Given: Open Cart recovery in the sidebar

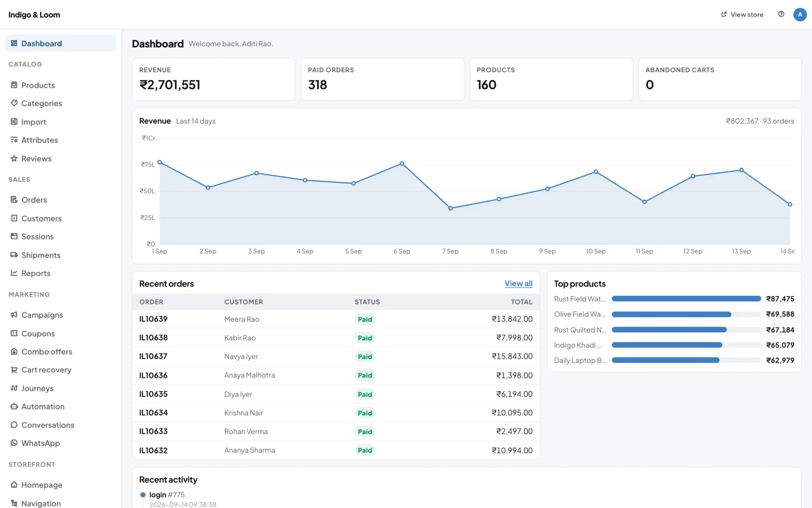Looking at the screenshot, I should point(60,370).
